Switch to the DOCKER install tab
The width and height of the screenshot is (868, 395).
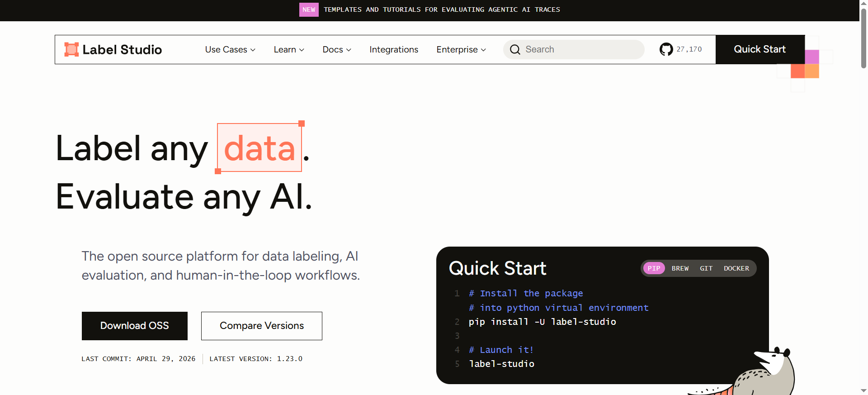[x=736, y=268]
